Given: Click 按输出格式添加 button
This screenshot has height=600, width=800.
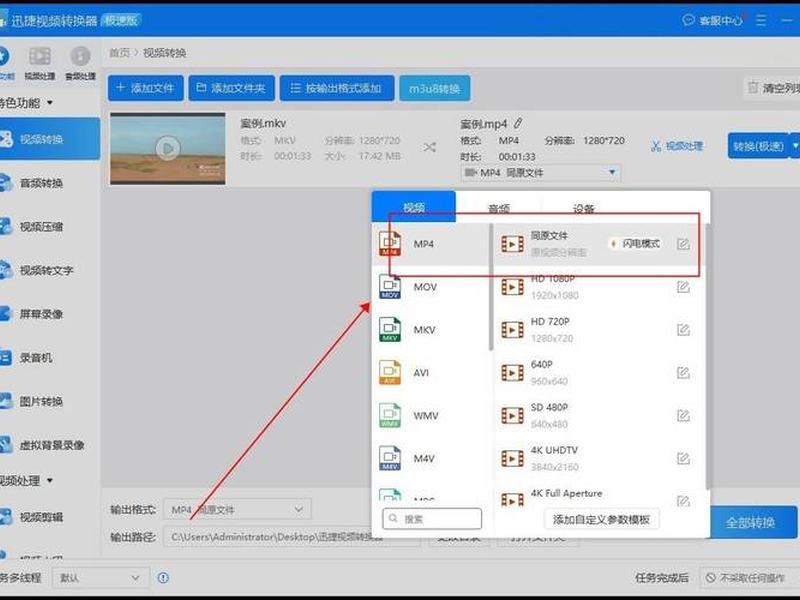Looking at the screenshot, I should 337,88.
